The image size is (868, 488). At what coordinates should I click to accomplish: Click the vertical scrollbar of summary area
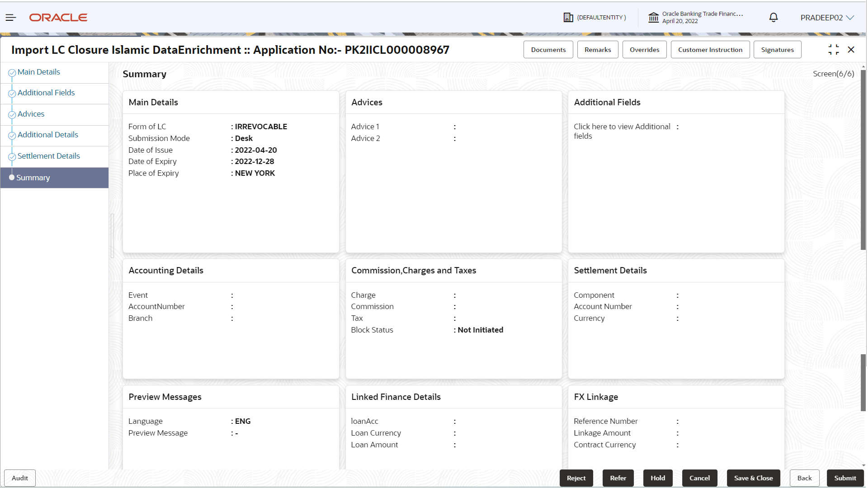coord(863,160)
